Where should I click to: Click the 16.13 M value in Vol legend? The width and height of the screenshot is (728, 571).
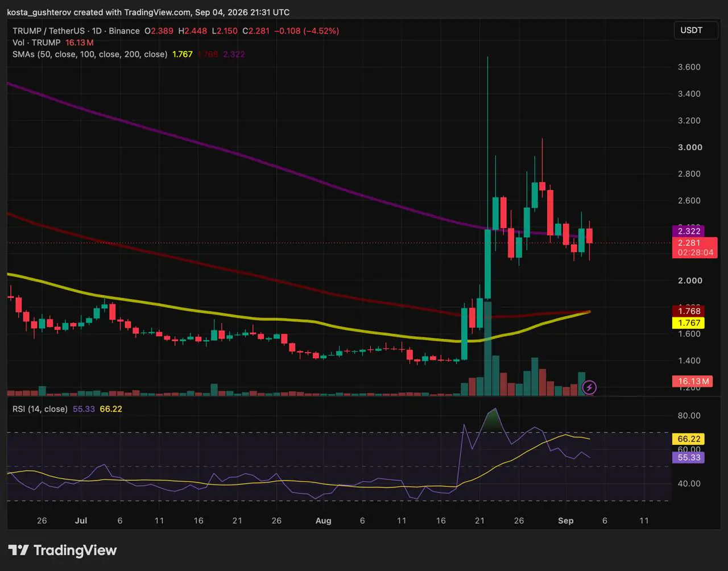coord(80,43)
